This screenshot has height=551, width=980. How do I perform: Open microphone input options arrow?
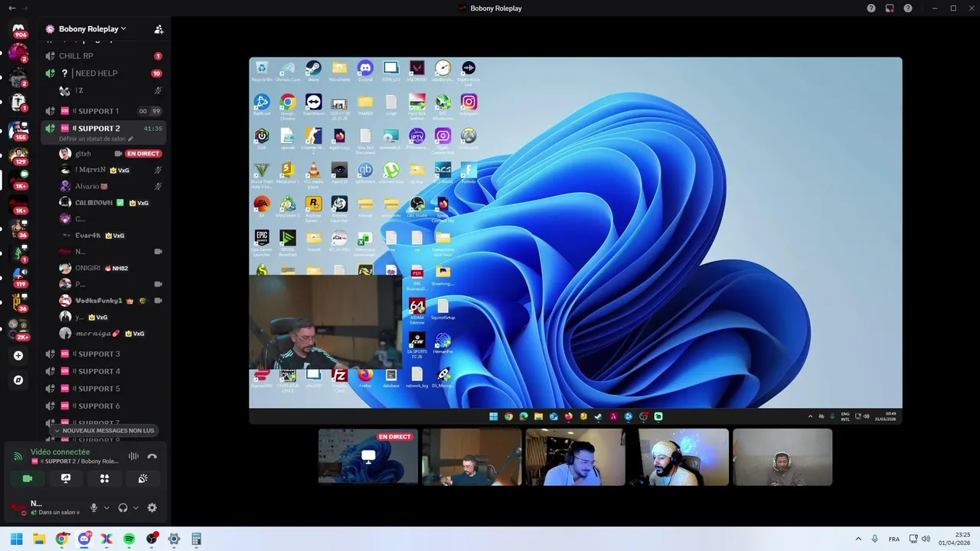click(106, 507)
